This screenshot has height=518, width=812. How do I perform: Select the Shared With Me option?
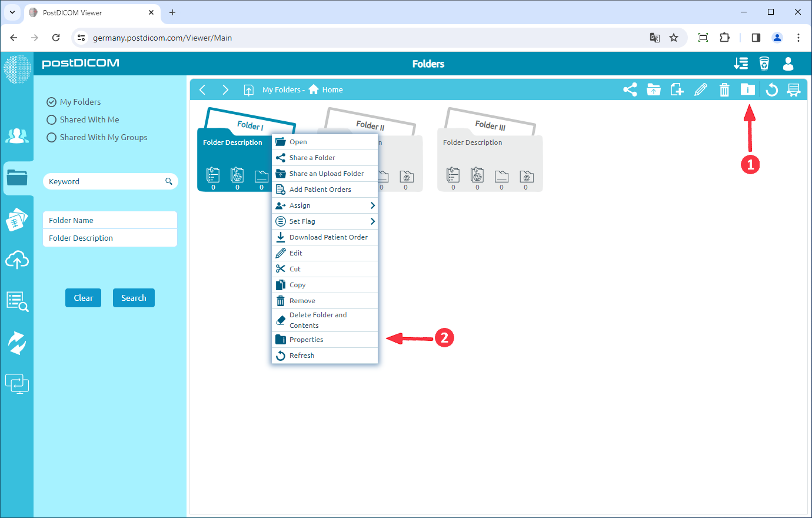[52, 119]
